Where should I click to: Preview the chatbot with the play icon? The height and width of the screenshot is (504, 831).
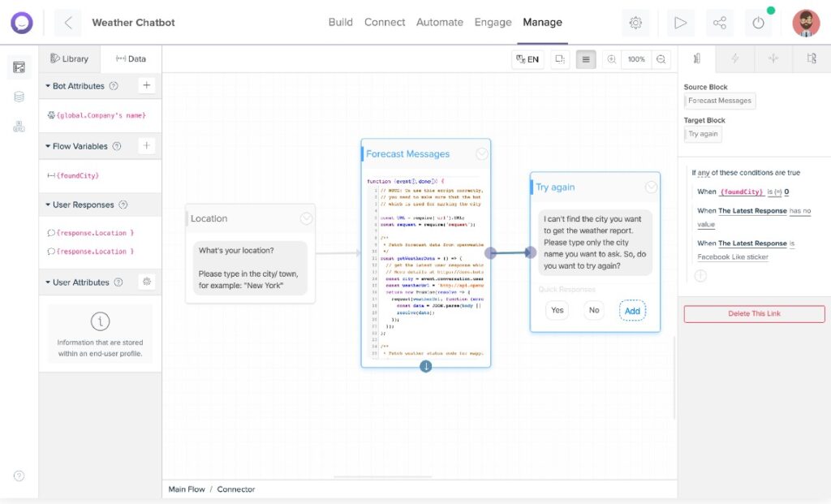click(681, 23)
